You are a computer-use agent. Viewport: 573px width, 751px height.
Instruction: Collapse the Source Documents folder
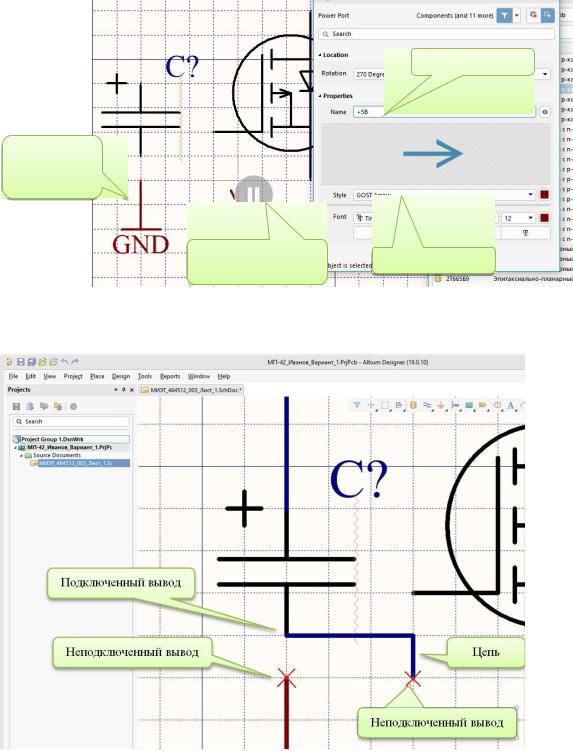coord(21,455)
